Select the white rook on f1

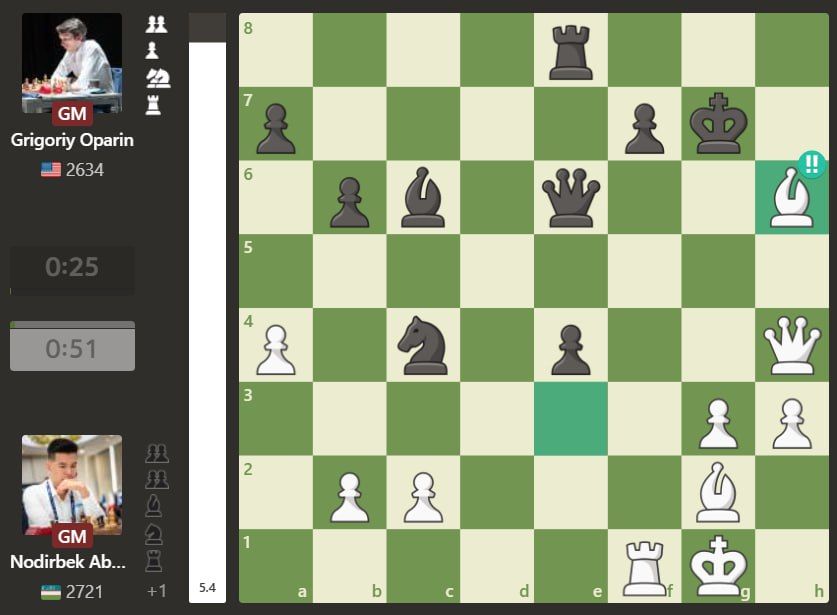(x=644, y=569)
